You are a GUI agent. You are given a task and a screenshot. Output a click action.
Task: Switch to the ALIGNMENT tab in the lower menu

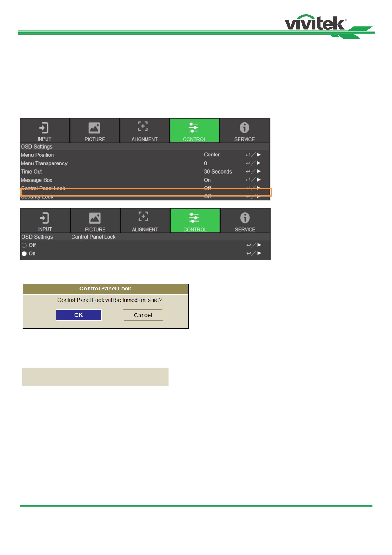point(145,221)
